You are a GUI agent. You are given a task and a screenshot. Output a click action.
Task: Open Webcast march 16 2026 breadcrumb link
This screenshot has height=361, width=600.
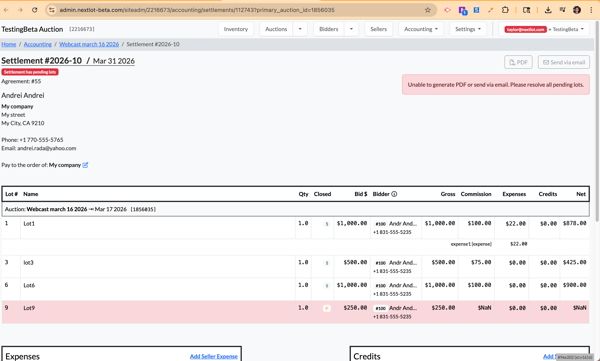coord(89,44)
